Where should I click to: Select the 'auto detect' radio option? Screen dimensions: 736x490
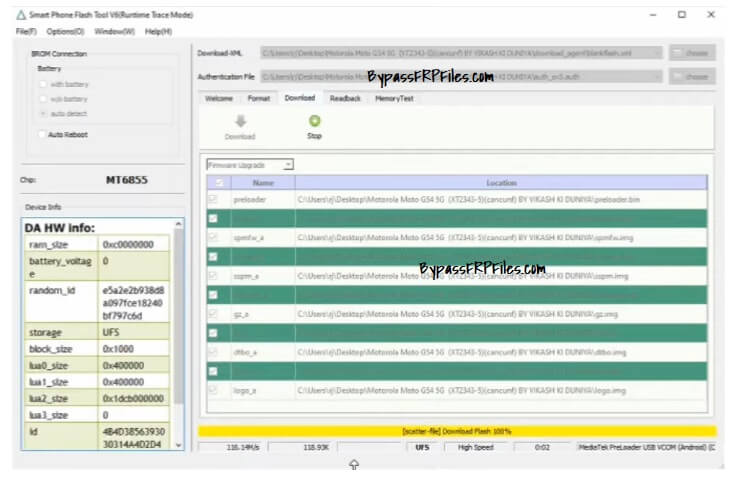tap(43, 114)
